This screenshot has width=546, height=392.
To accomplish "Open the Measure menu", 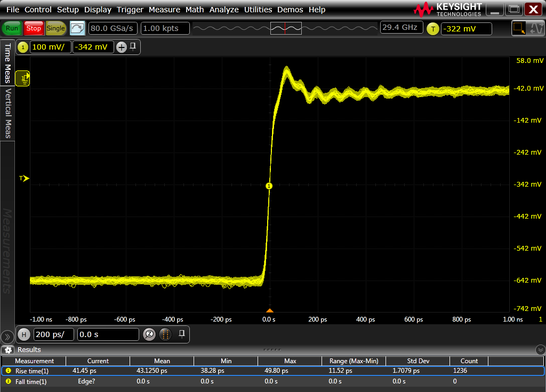I will coord(164,10).
